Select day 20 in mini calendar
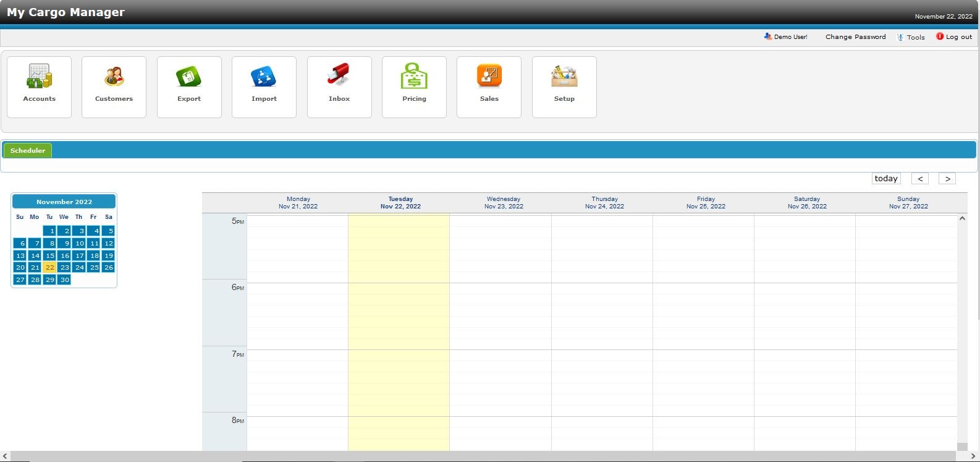980x462 pixels. pyautogui.click(x=20, y=267)
